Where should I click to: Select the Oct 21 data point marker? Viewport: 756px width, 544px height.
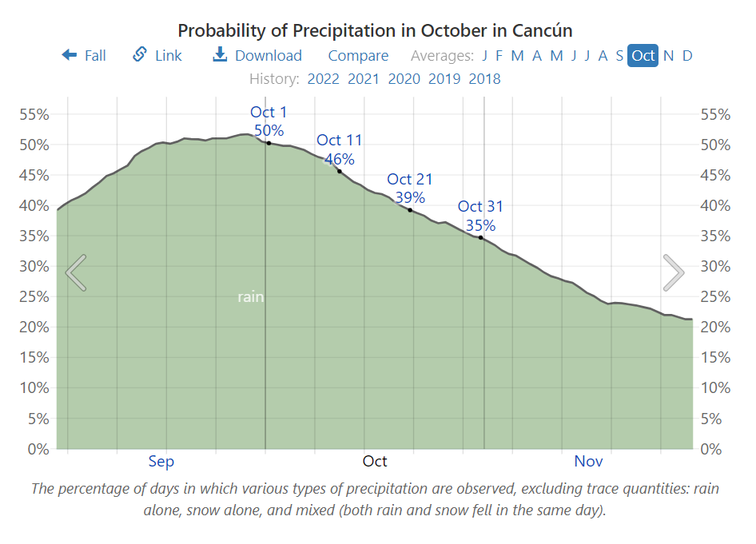[409, 209]
